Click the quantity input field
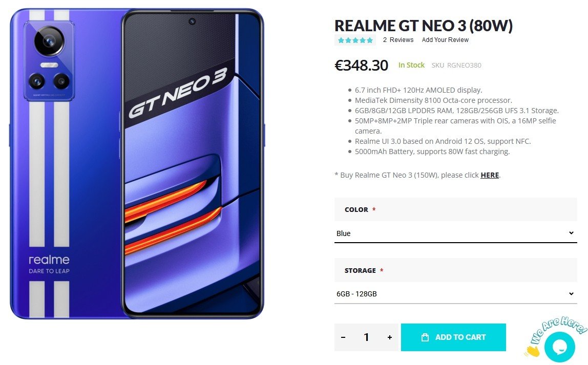 click(366, 337)
